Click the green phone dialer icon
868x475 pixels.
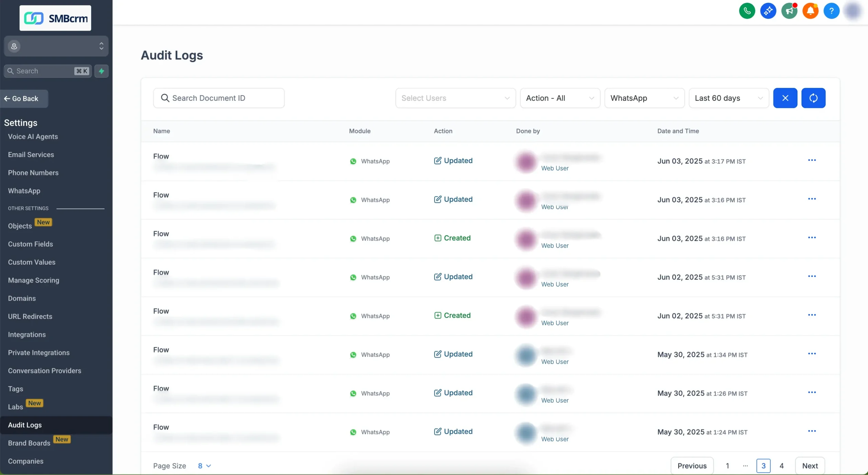pos(747,11)
